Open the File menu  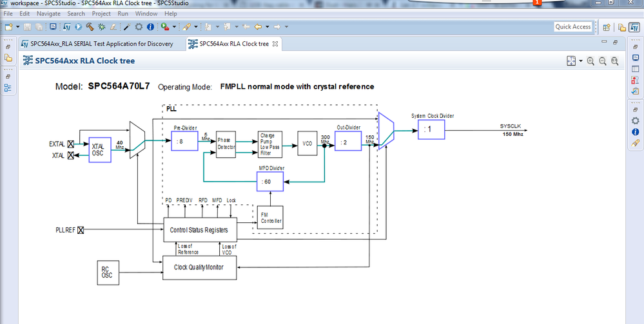[8, 14]
